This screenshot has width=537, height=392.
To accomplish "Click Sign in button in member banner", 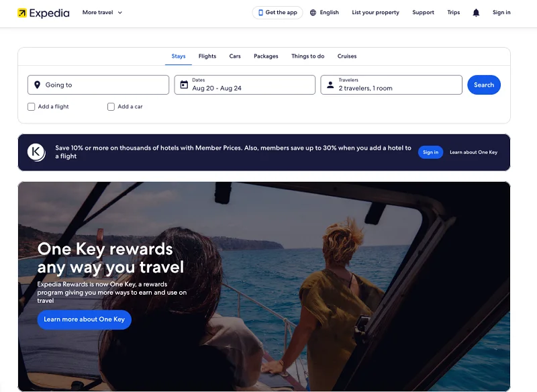I will pyautogui.click(x=430, y=152).
